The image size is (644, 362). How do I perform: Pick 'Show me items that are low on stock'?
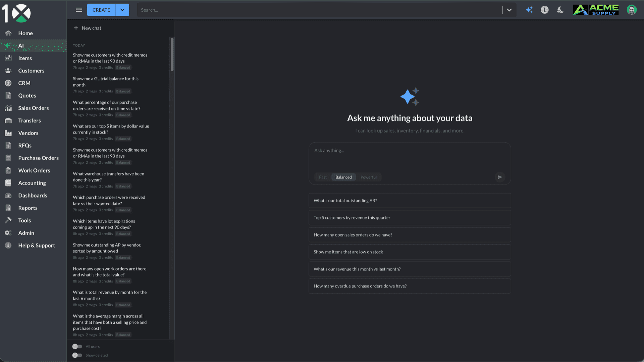[x=410, y=252]
